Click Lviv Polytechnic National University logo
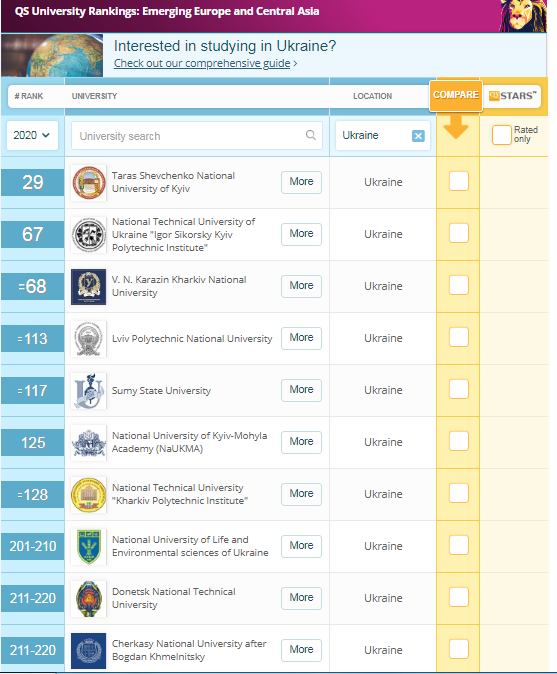This screenshot has height=674, width=557. coord(89,339)
